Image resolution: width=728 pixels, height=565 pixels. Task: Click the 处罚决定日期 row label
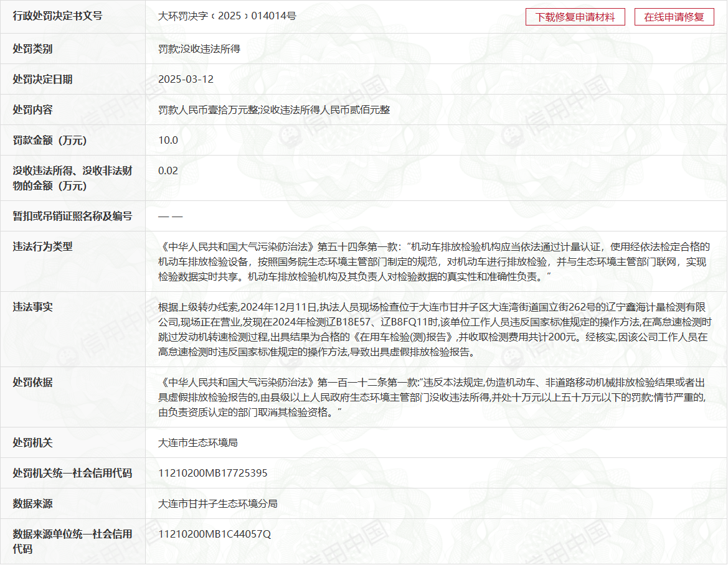43,80
